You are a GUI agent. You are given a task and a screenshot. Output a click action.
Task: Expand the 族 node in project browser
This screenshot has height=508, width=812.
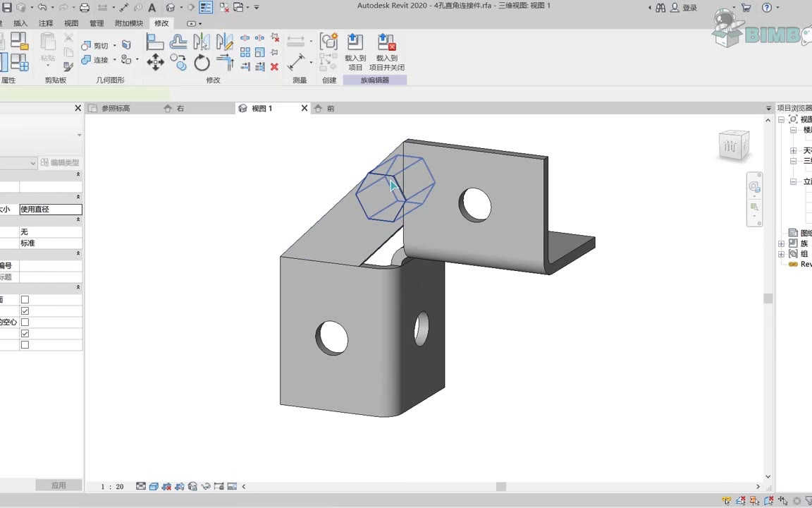(x=781, y=243)
